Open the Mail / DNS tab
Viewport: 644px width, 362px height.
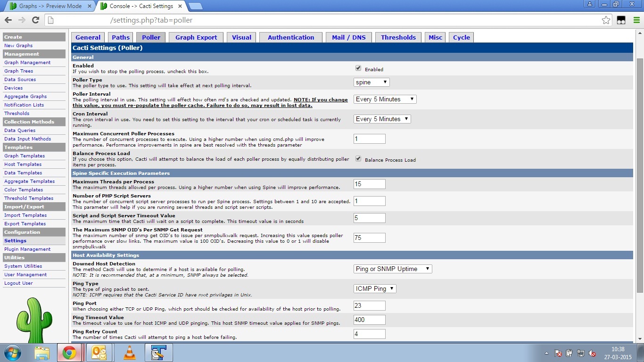click(x=349, y=38)
